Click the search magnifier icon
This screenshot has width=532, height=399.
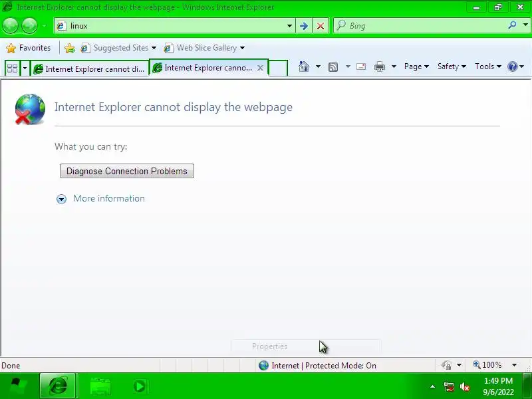point(512,25)
